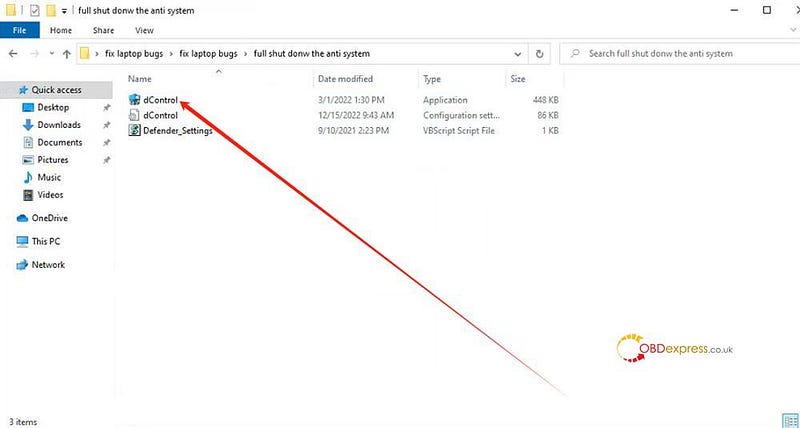
Task: Open Customize Quick Access Toolbar dropdown
Action: (x=64, y=11)
